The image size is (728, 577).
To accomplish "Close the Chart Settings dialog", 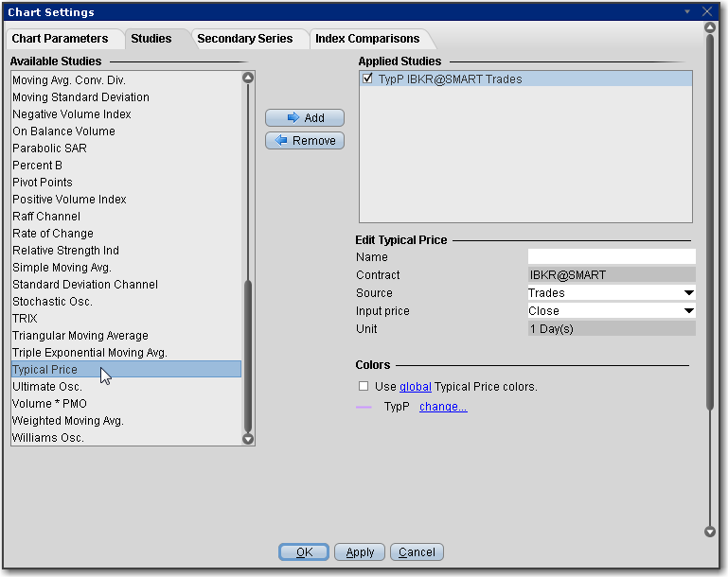I will pyautogui.click(x=707, y=11).
